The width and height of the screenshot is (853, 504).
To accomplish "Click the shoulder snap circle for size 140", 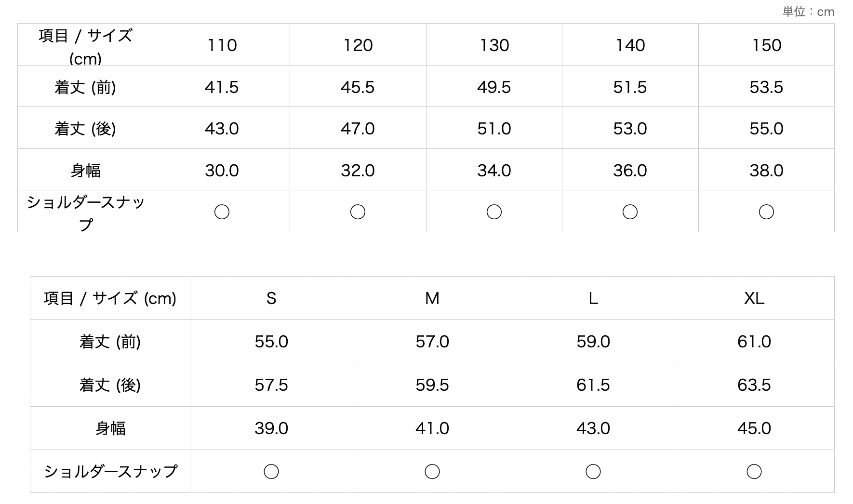I will click(630, 212).
